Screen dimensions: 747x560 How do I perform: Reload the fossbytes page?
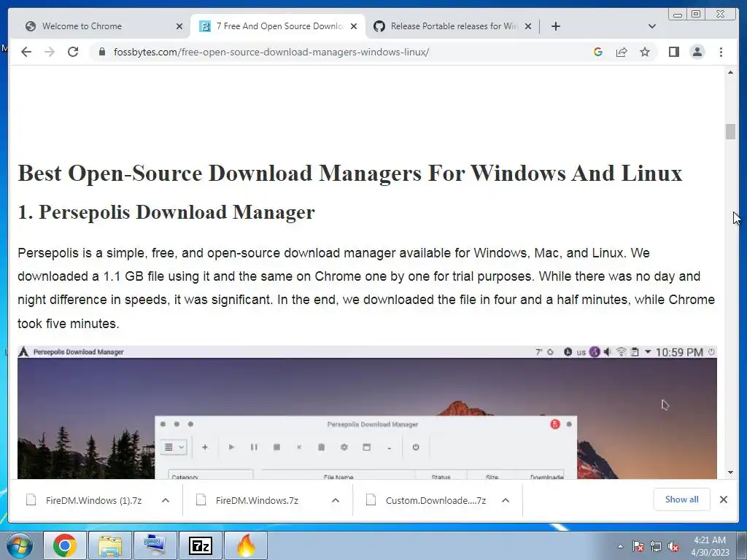pyautogui.click(x=73, y=52)
